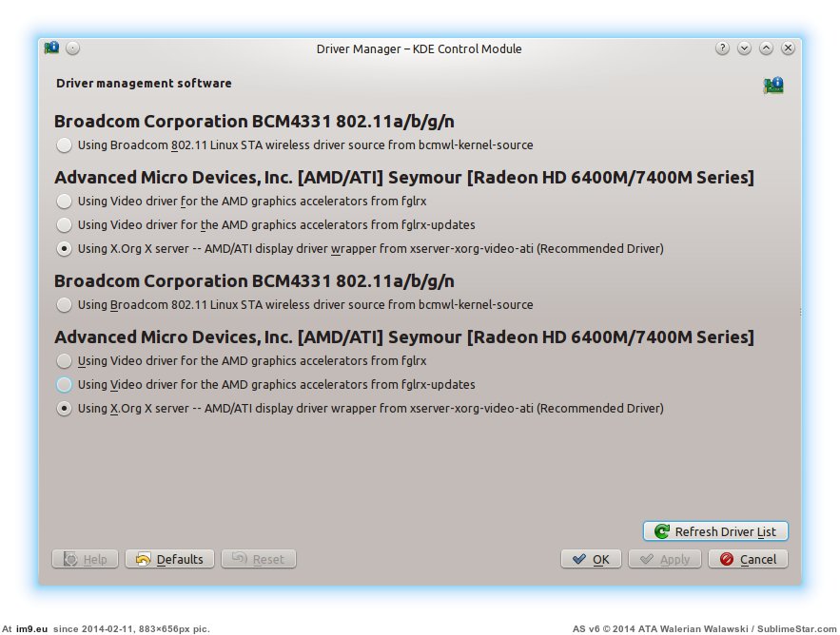Select the fglrx-updates driver in the first AMD group
The height and width of the screenshot is (635, 840).
click(64, 225)
